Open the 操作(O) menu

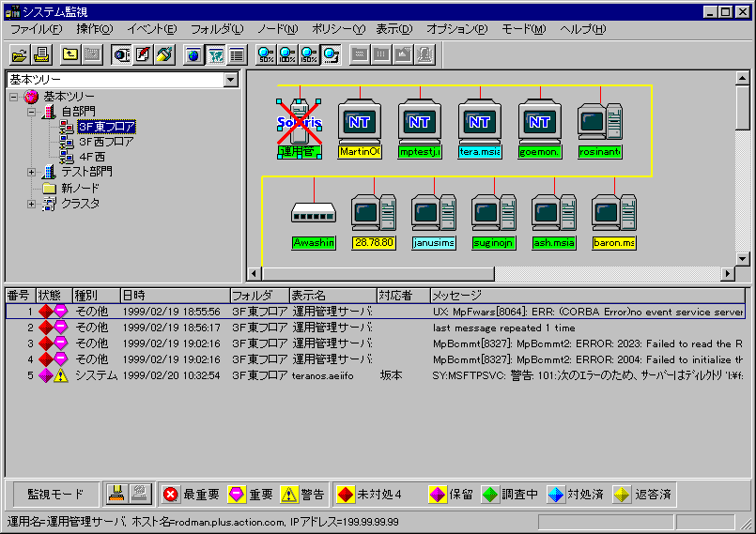[95, 29]
